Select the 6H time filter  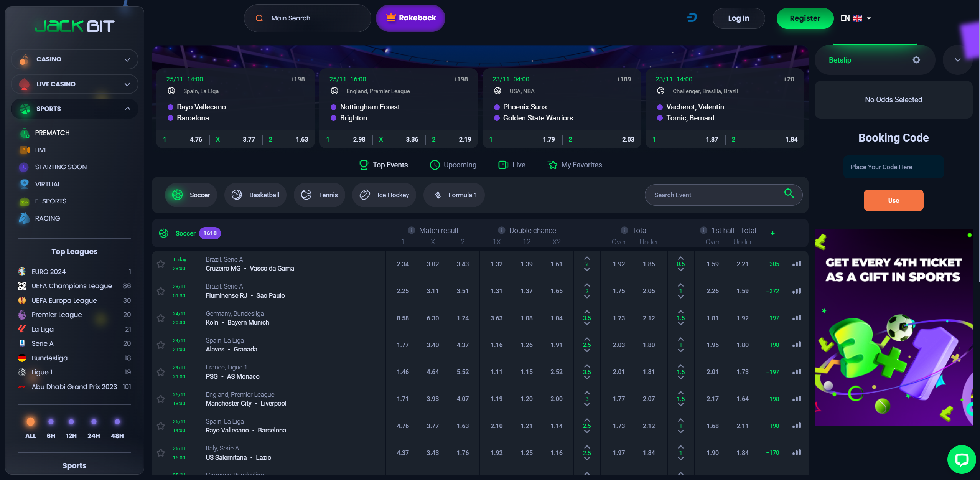pos(51,428)
